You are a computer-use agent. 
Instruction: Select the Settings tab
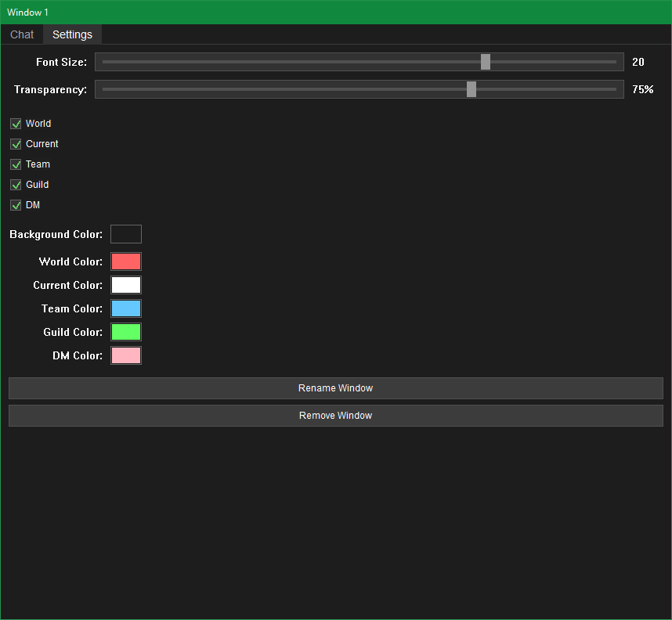click(72, 34)
